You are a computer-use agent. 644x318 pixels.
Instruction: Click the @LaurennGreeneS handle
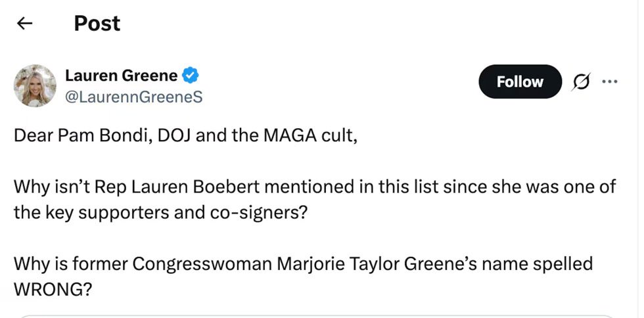tap(133, 97)
